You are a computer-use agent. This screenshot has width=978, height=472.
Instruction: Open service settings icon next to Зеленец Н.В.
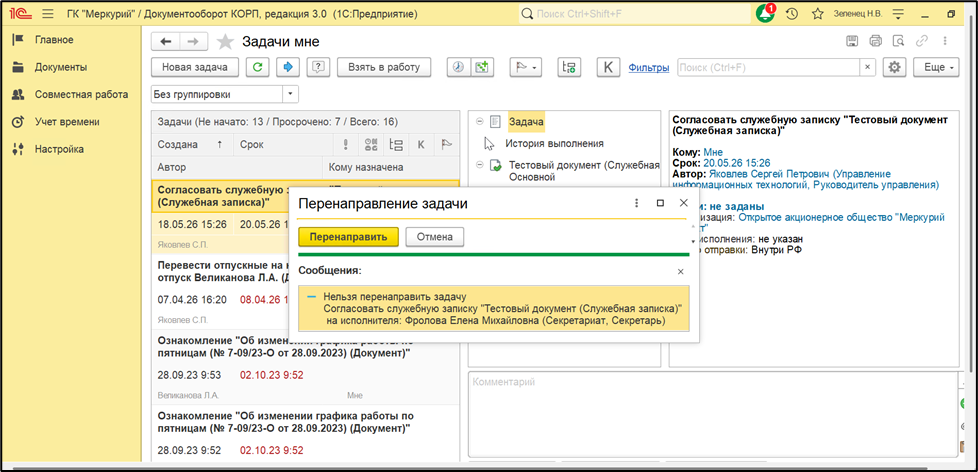point(899,14)
